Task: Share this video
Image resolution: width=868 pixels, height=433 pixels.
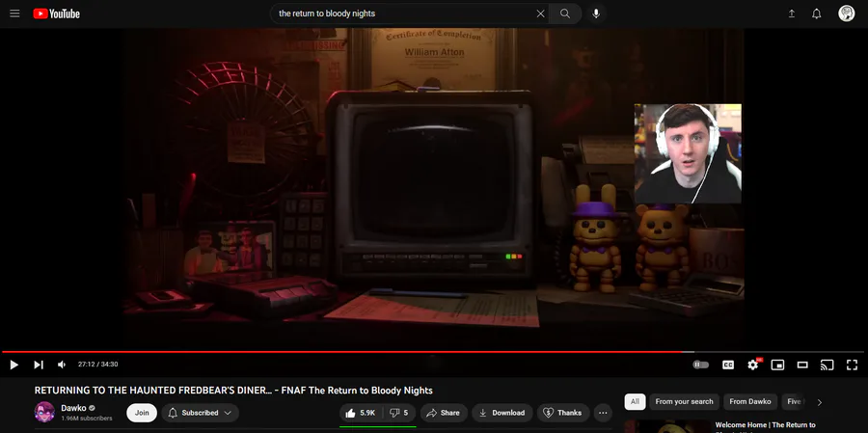Action: click(444, 413)
